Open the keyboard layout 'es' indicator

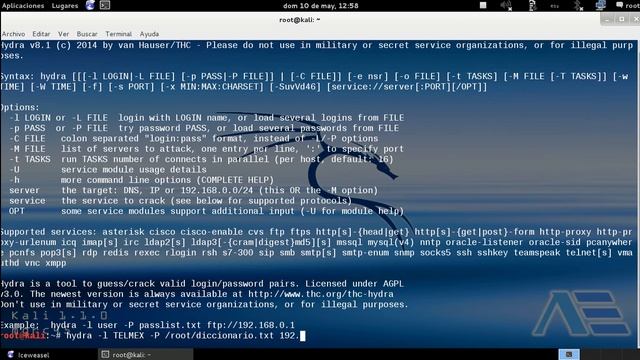554,6
